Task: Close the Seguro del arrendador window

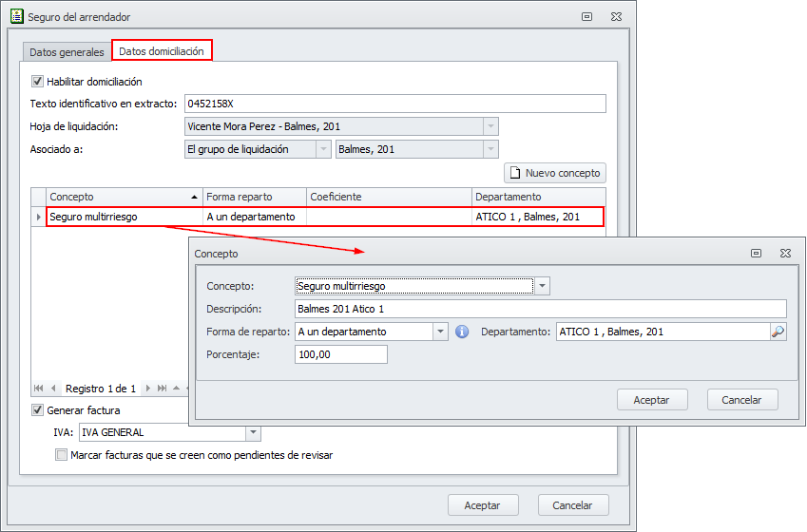Action: pos(616,16)
